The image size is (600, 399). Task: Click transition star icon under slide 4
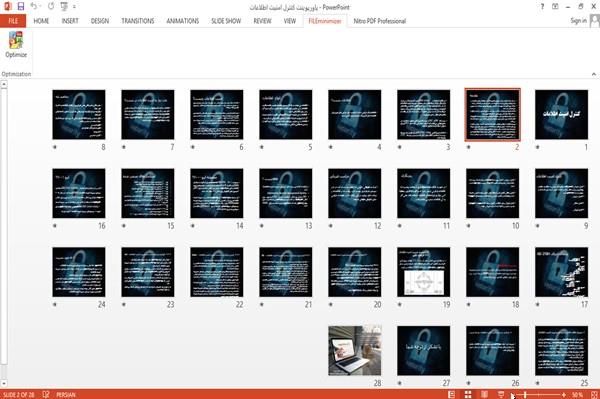pos(331,147)
